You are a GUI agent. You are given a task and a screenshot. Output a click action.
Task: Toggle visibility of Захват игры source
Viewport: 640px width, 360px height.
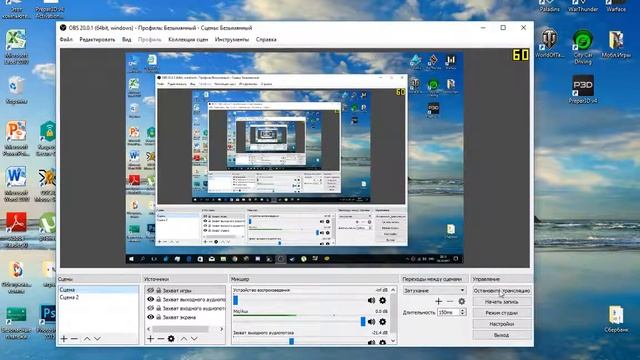[151, 291]
